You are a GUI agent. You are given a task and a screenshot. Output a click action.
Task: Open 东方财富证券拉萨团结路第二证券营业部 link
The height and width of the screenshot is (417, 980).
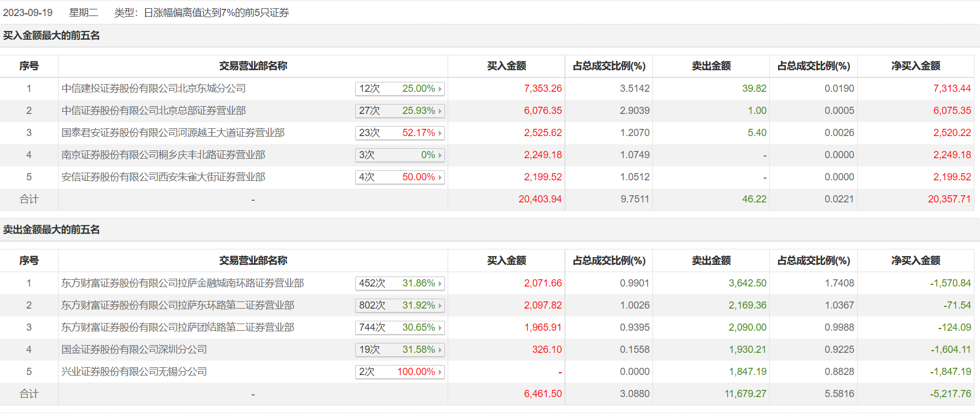click(x=178, y=327)
